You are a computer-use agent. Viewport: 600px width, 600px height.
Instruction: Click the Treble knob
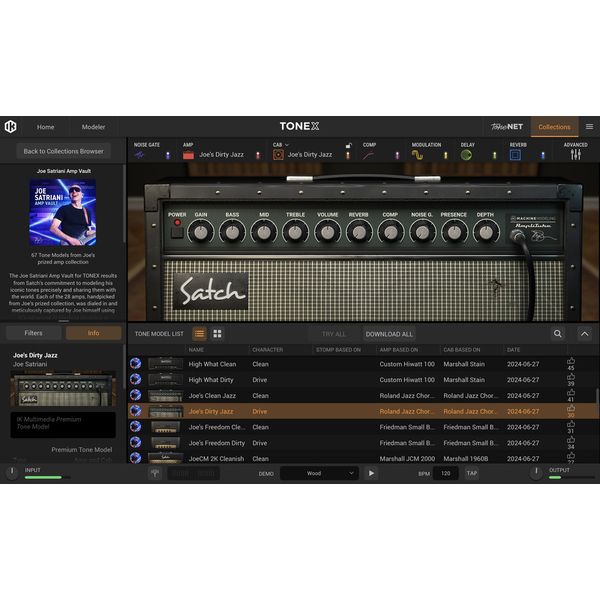point(295,232)
